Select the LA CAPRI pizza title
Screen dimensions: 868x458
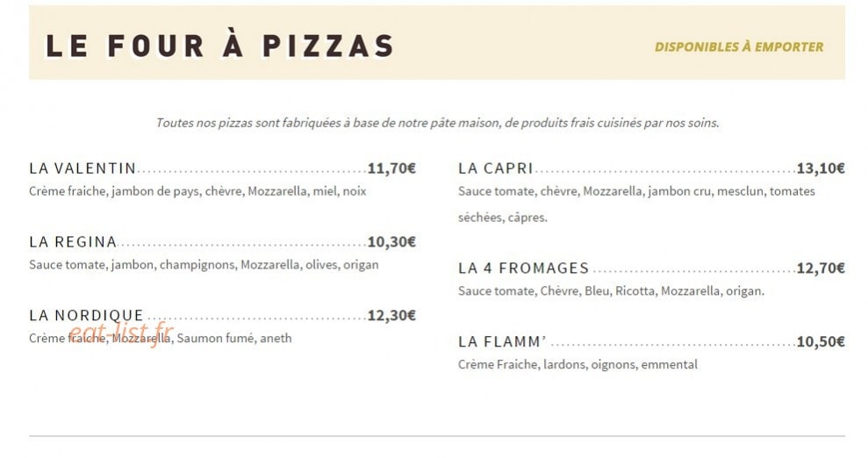tap(496, 168)
